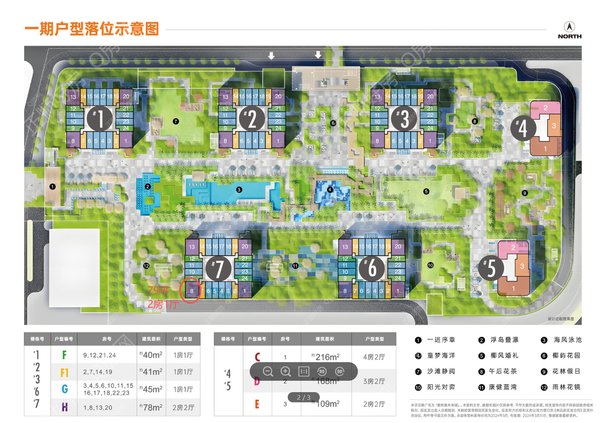Select building #7 circle marker on map
Viewport: 600px width, 423px height.
pos(218,268)
